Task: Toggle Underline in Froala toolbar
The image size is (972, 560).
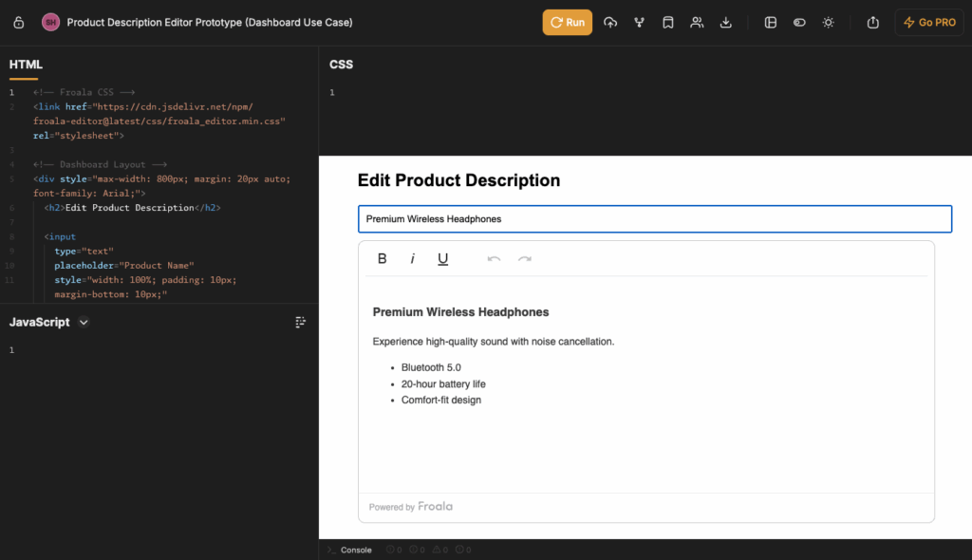Action: click(442, 258)
